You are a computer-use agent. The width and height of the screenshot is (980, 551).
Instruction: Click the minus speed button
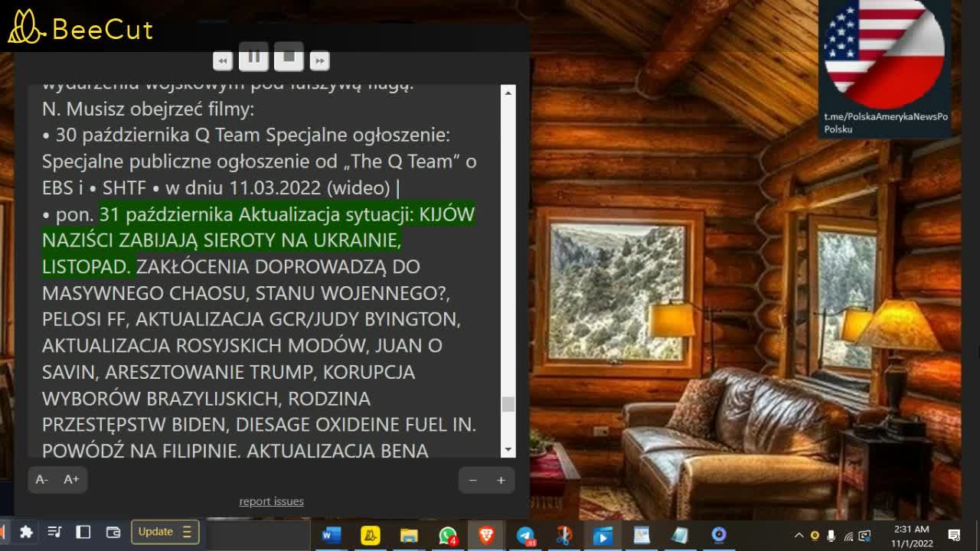coord(472,480)
